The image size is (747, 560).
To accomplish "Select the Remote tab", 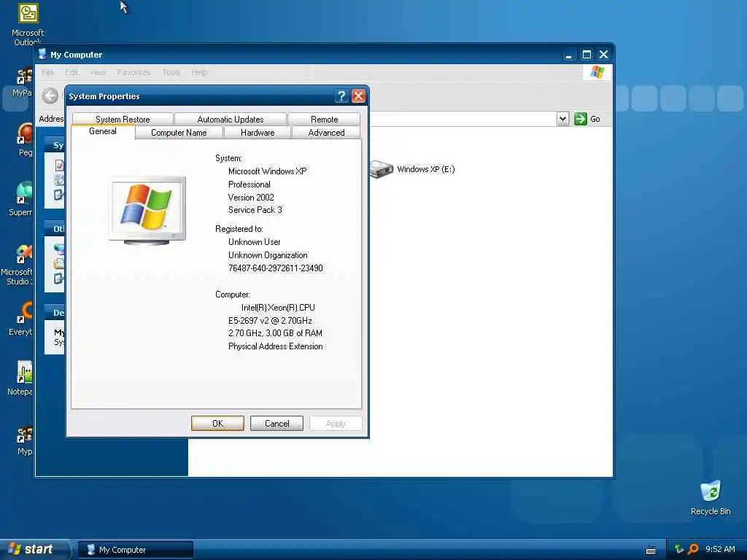I will point(324,119).
